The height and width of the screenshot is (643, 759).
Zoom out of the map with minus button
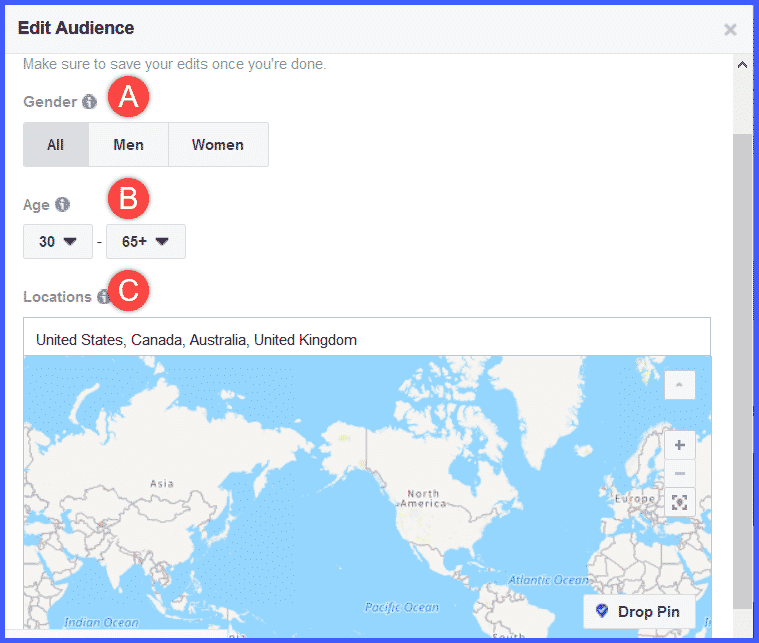pyautogui.click(x=680, y=473)
